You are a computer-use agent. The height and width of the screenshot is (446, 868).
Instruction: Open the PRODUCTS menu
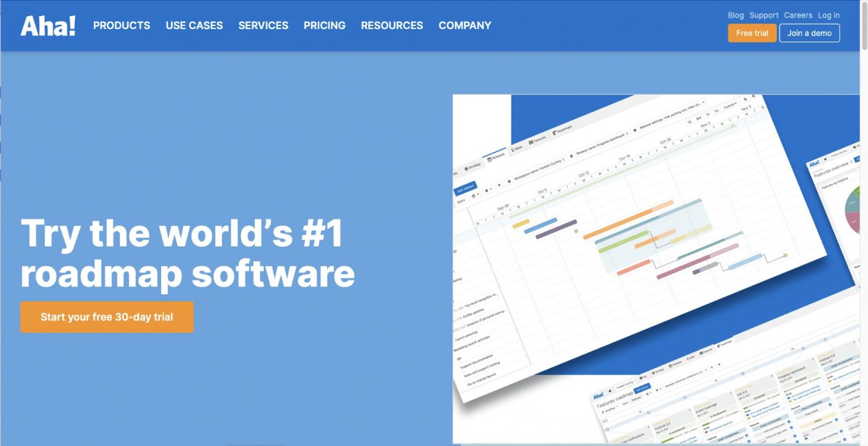click(x=122, y=25)
